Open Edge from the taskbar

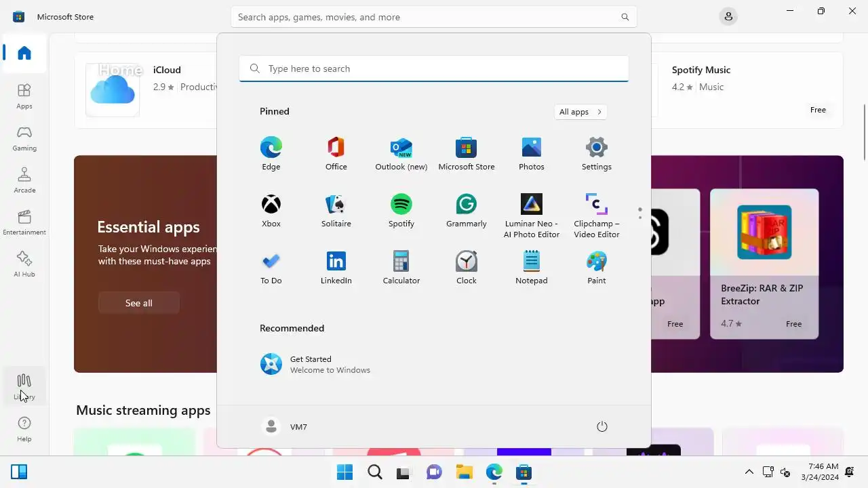pyautogui.click(x=494, y=472)
